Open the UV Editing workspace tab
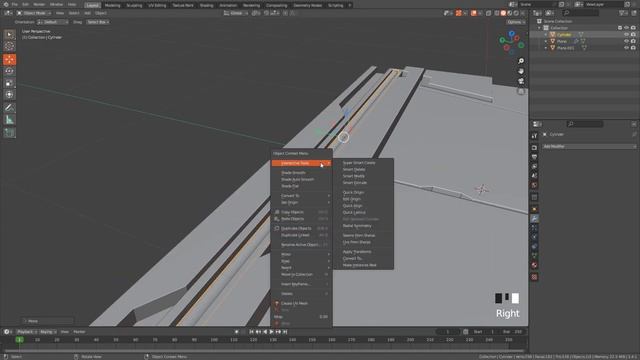Viewport: 640px width, 360px height. coord(157,5)
